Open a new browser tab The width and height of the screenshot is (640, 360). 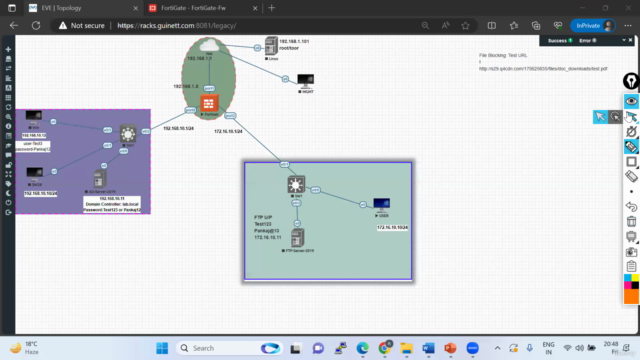(x=271, y=8)
